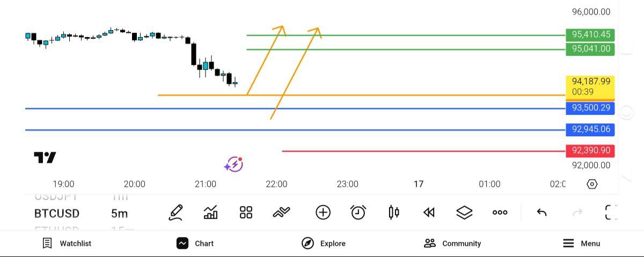
Task: Start bar replay with the rewind icon
Action: tap(429, 213)
